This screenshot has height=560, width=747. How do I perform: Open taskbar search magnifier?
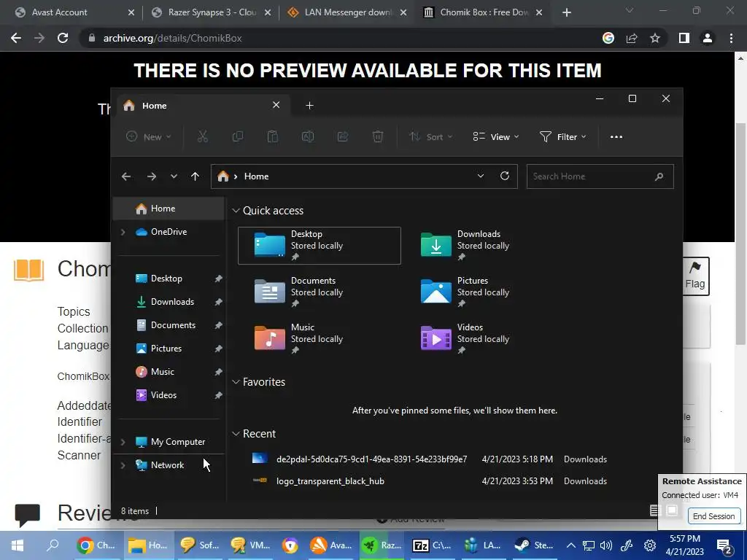53,545
